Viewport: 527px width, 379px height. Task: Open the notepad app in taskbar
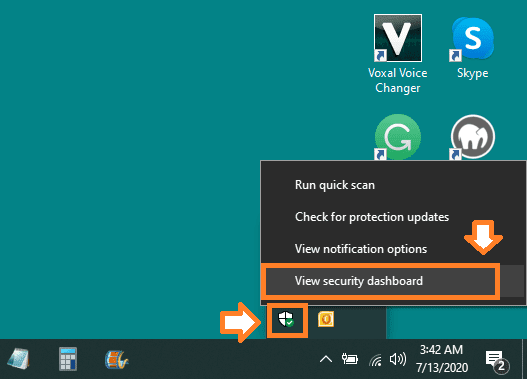(x=18, y=359)
